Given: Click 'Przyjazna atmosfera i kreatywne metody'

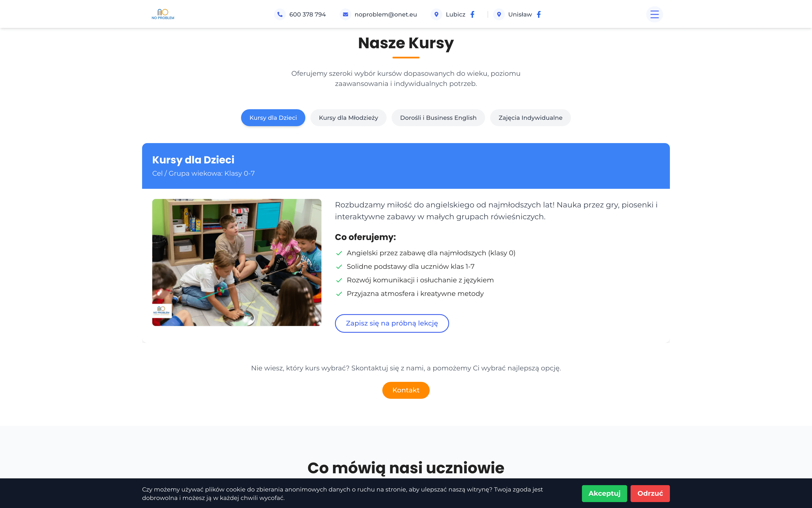Looking at the screenshot, I should (x=415, y=294).
